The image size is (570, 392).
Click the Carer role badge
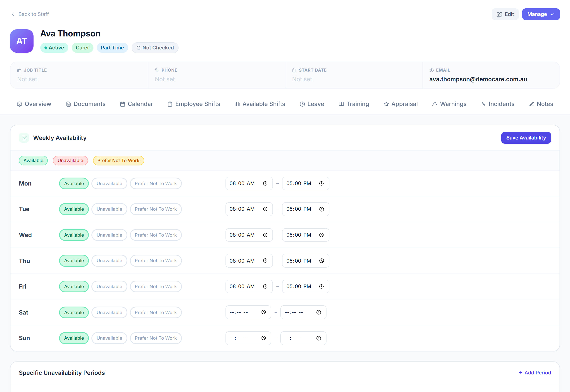(x=82, y=48)
